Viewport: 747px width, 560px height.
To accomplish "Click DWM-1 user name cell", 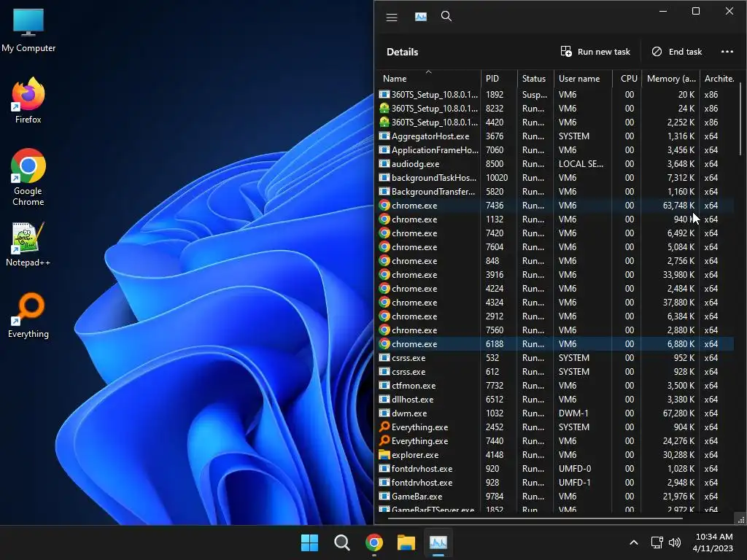I will click(575, 413).
